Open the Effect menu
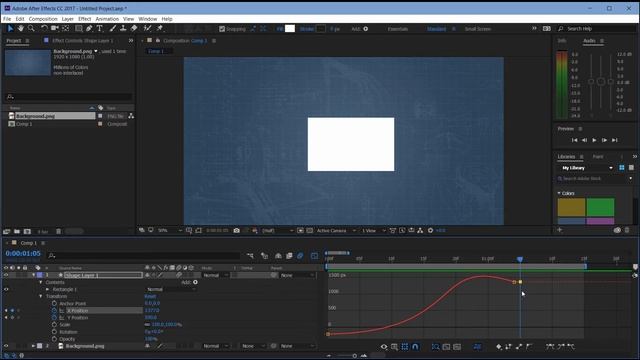Viewport: 640px width, 360px height. pos(84,19)
